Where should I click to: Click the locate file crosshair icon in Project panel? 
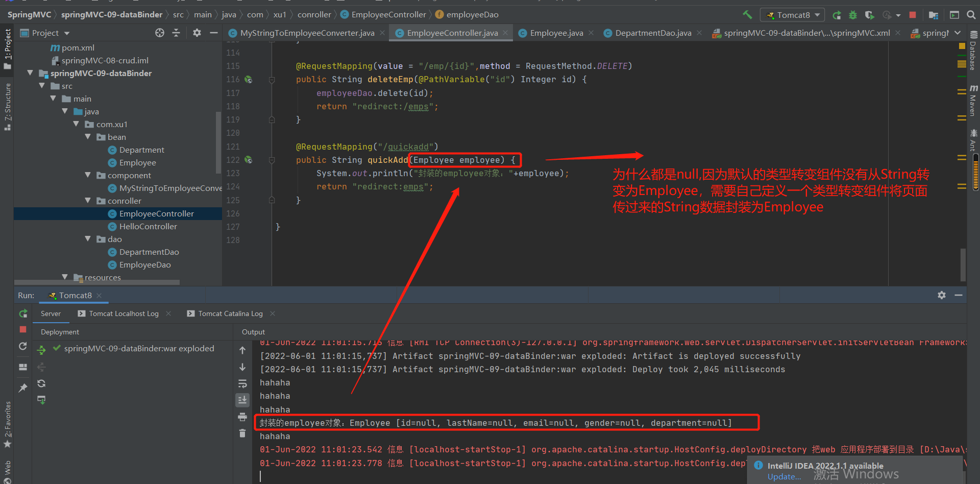pos(160,33)
